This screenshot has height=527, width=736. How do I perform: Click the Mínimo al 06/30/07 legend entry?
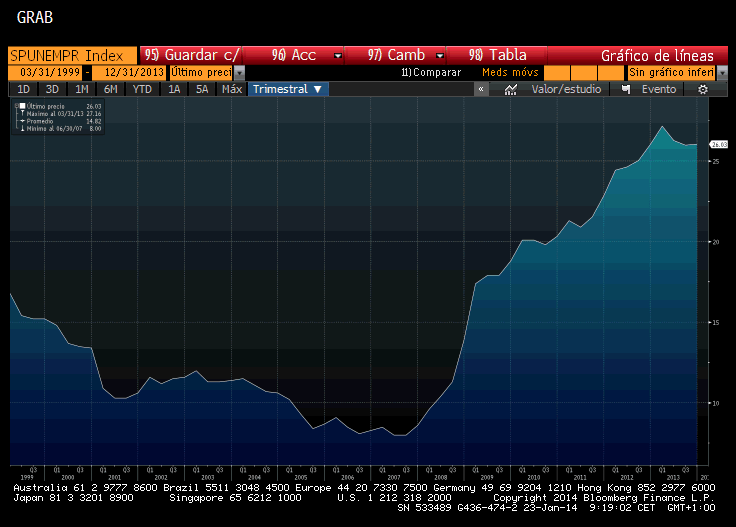coord(59,129)
